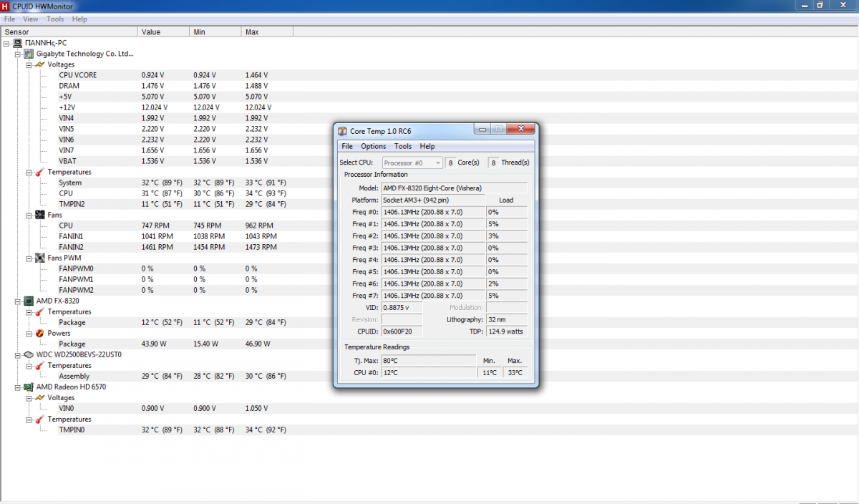859x504 pixels.
Task: Collapse the Powers node
Action: [29, 333]
